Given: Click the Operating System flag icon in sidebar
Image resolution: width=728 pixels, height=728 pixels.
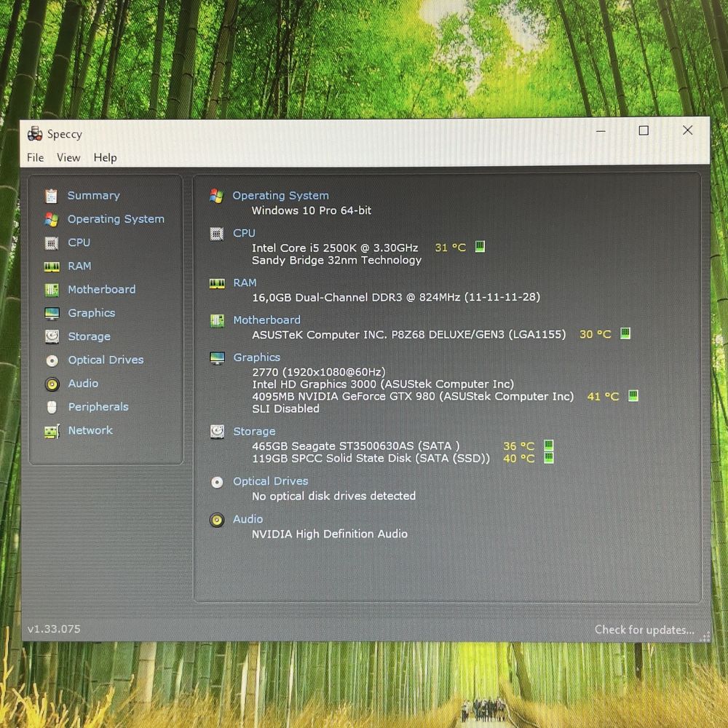Looking at the screenshot, I should 52,220.
